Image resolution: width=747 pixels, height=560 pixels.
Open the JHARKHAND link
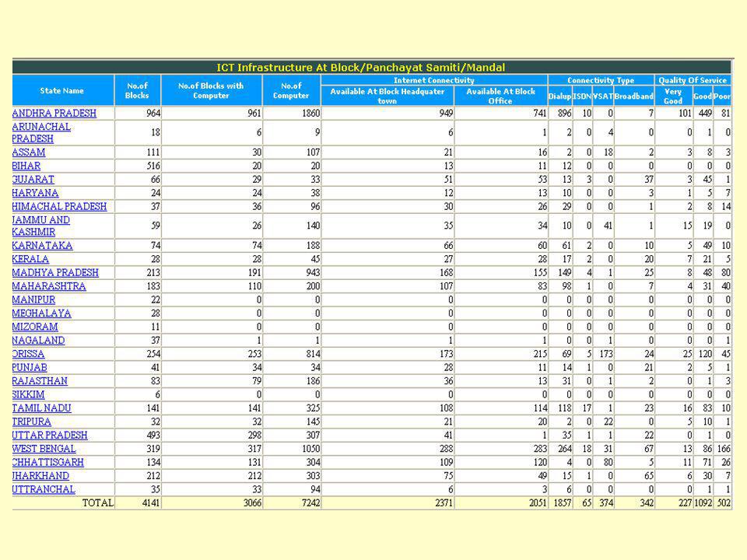(x=41, y=476)
